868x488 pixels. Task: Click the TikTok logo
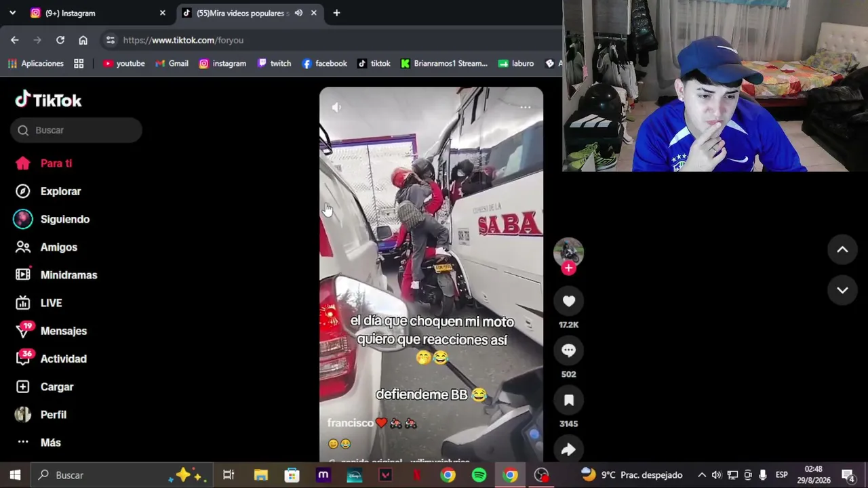point(48,100)
